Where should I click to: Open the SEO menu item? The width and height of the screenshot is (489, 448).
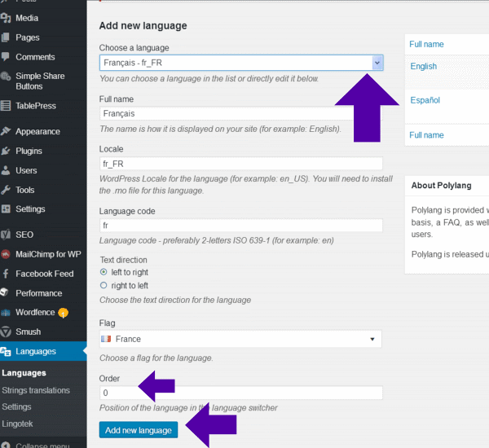coord(24,235)
